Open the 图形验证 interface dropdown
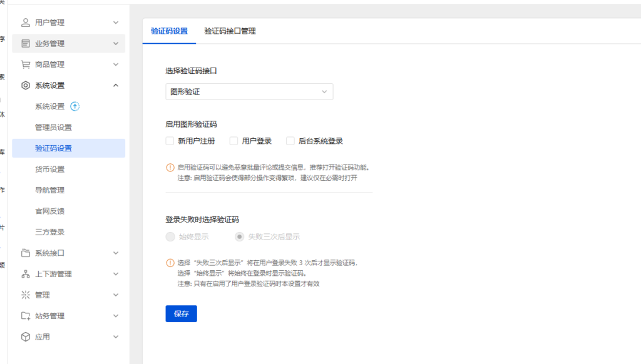This screenshot has height=364, width=641. tap(249, 91)
